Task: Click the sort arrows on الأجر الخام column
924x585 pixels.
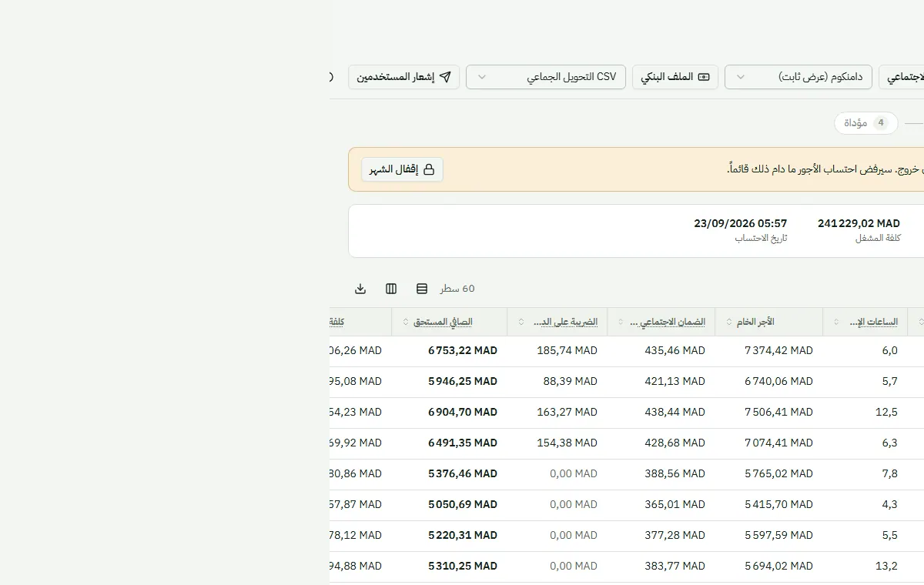Action: click(729, 322)
